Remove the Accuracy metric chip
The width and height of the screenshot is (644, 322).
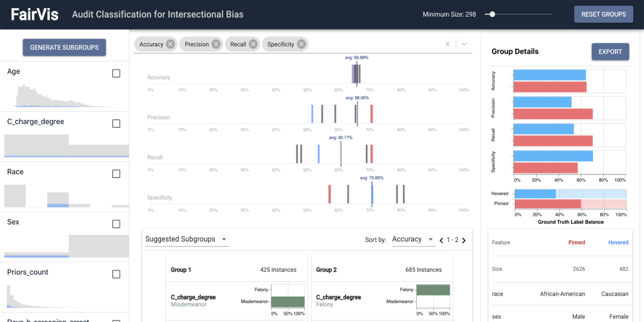[x=170, y=44]
